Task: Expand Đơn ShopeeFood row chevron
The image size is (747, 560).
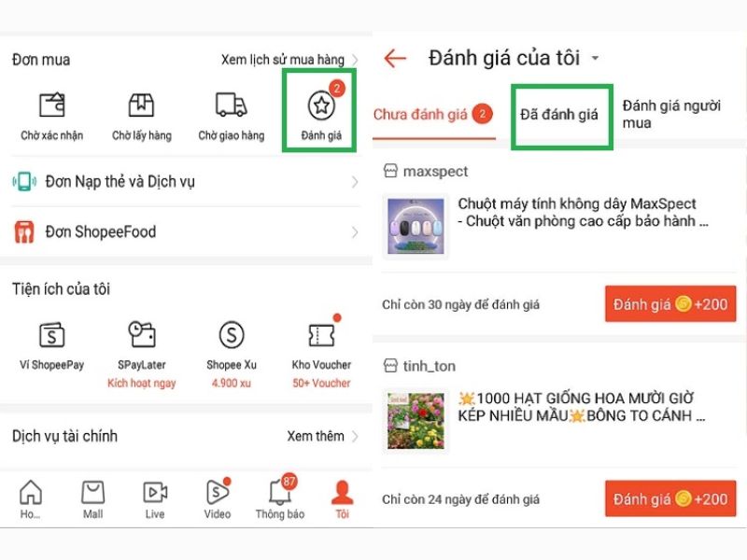Action: (x=355, y=232)
